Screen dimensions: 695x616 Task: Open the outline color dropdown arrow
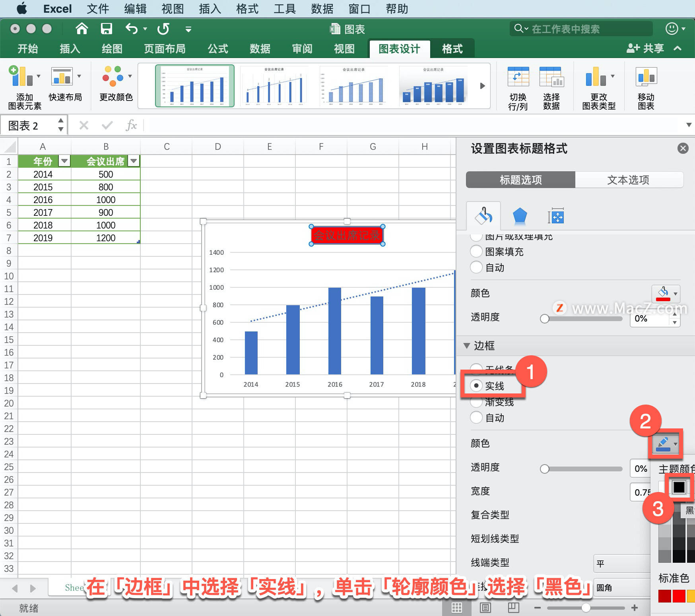(676, 444)
